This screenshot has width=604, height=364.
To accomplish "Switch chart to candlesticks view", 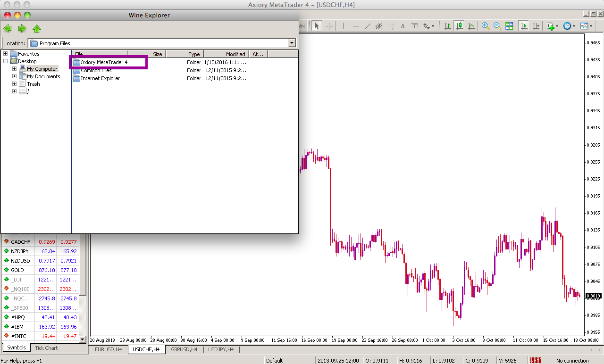I will point(459,26).
